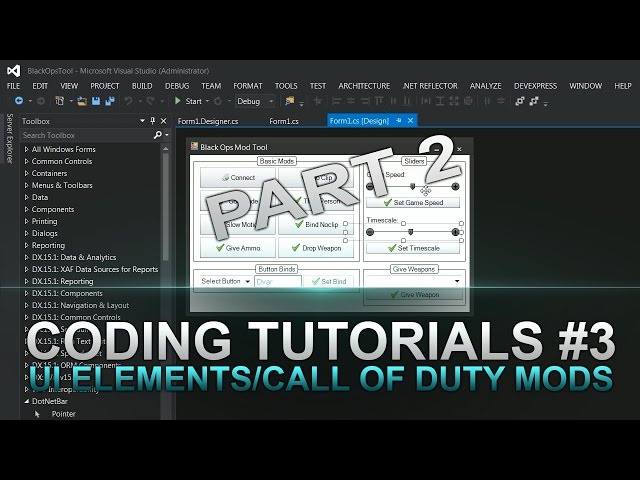Click the magnifier search icon in Toolbox
The height and width of the screenshot is (480, 640).
(x=157, y=135)
